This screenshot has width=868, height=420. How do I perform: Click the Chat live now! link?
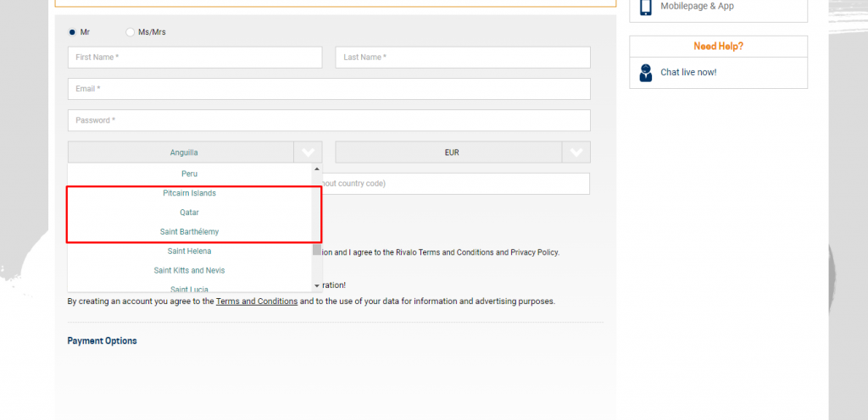point(688,73)
